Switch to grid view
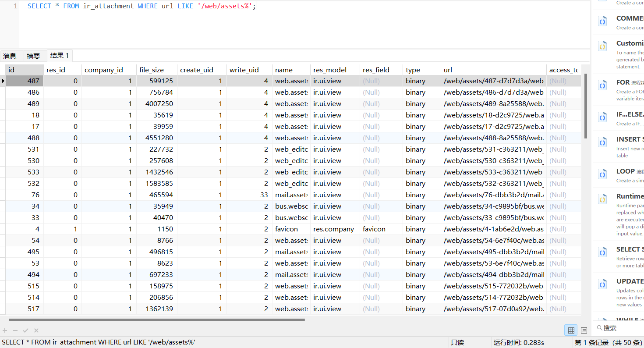This screenshot has height=348, width=644. [571, 330]
